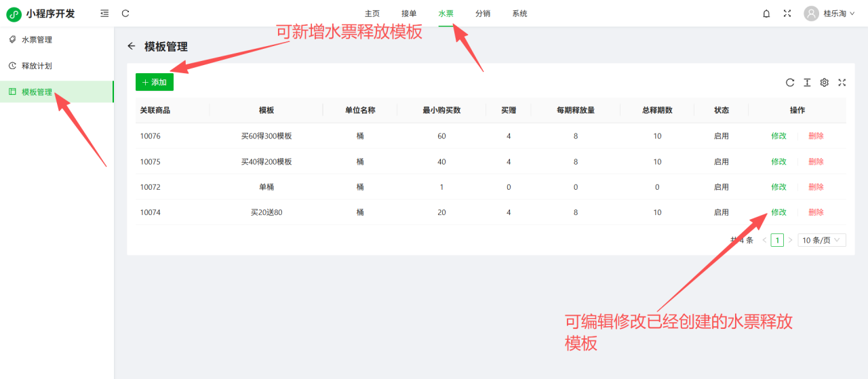The image size is (868, 379).
Task: Go to page 1 in pagination
Action: click(777, 240)
